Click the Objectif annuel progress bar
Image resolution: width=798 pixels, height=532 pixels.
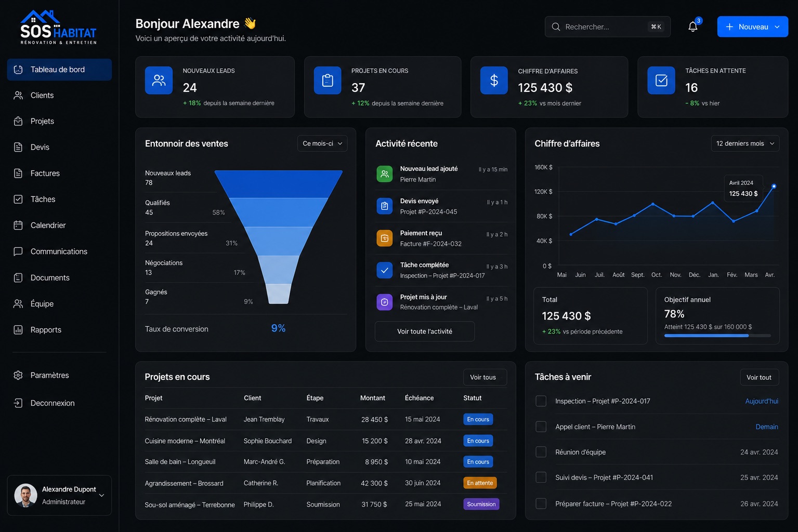pos(717,336)
